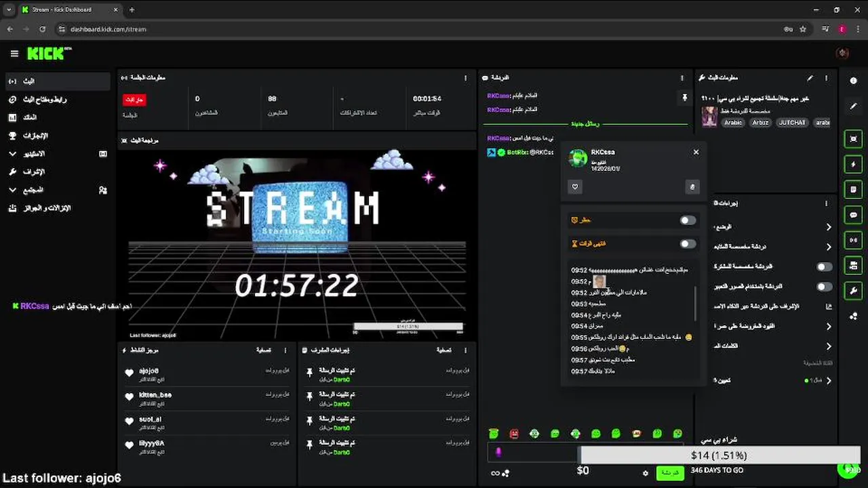
Task: Click the browser address bar
Action: click(x=420, y=29)
